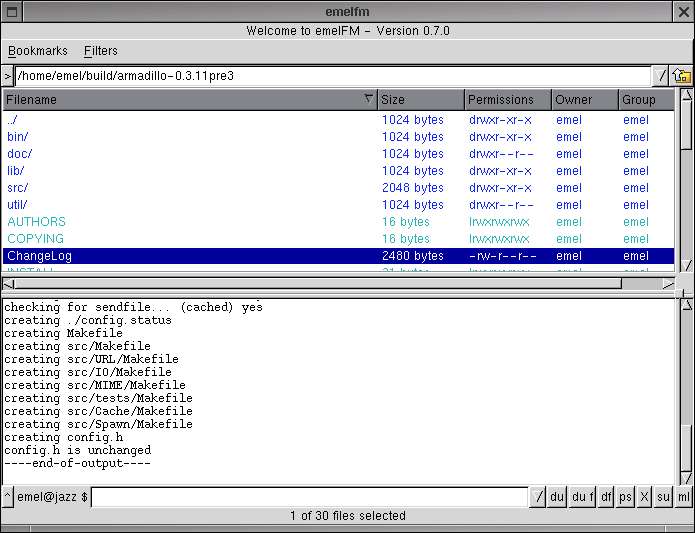Sort by the Owner column header

coord(585,100)
